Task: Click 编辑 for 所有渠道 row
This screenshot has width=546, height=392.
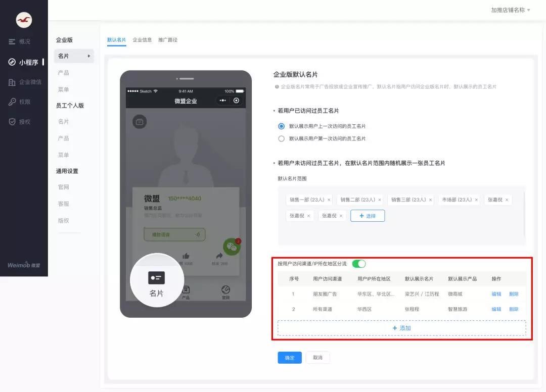Action: pos(496,309)
